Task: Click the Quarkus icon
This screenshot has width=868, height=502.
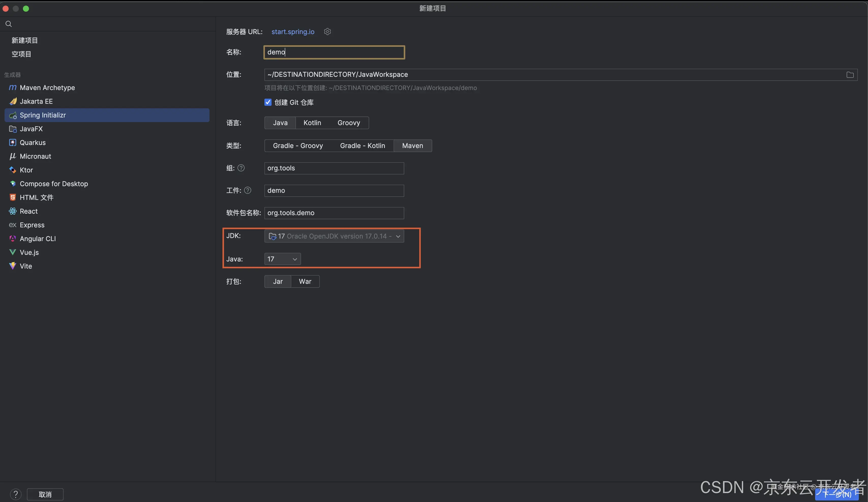Action: coord(13,143)
